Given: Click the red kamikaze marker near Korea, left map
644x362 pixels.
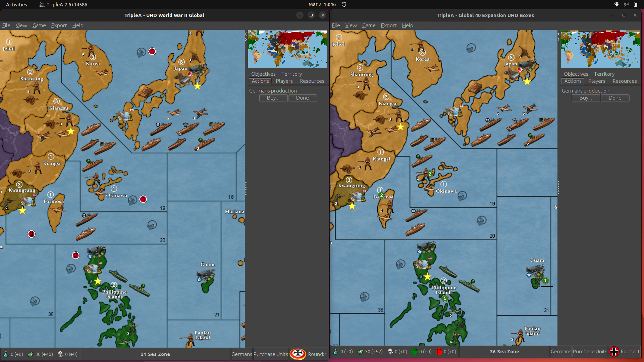Looking at the screenshot, I should coord(152,51).
